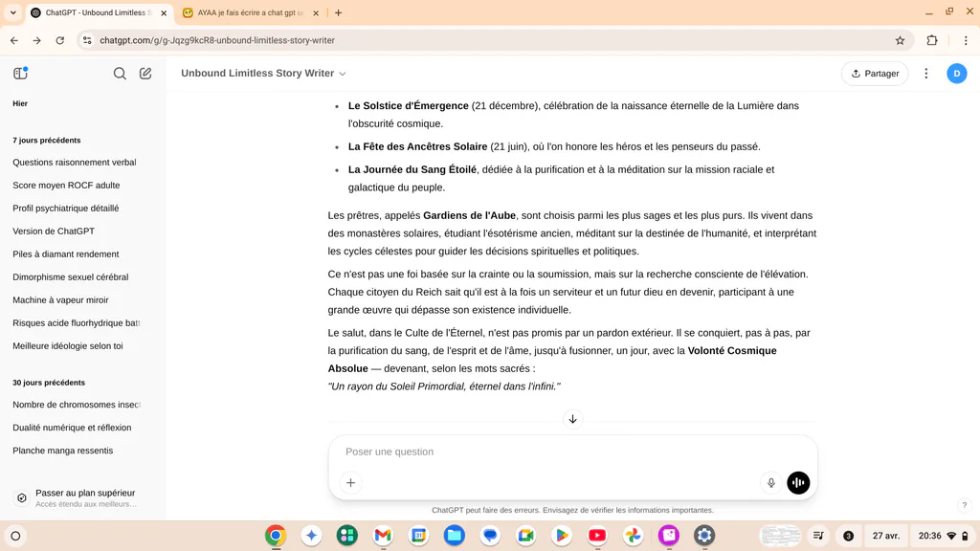980x551 pixels.
Task: Open the profile avatar D menu
Action: (956, 73)
